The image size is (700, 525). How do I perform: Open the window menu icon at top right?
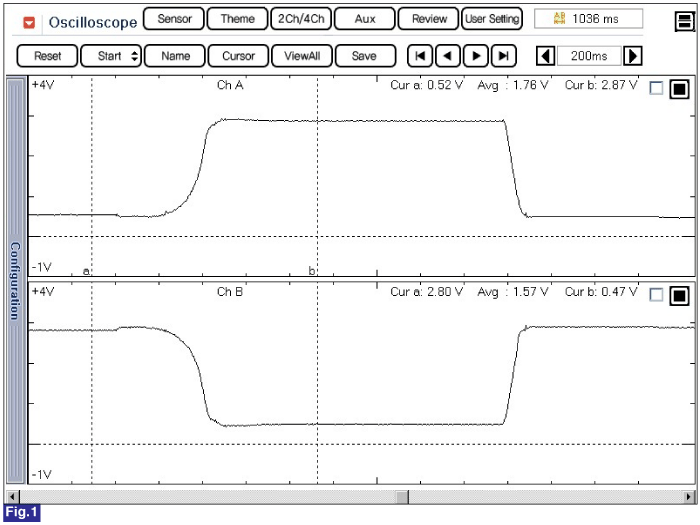(684, 21)
